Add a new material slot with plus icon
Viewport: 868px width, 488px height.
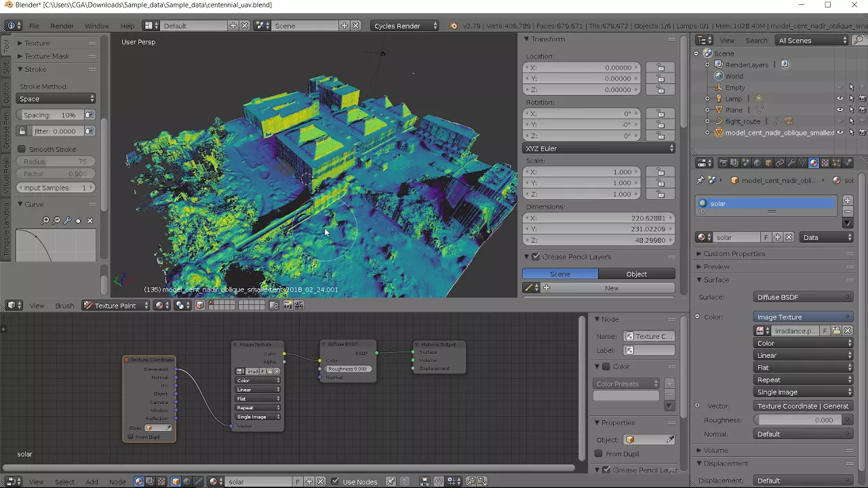click(x=848, y=200)
